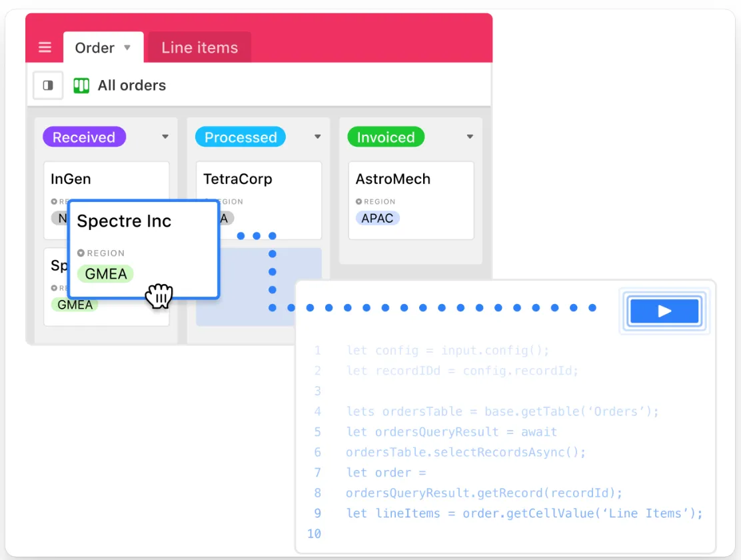
Task: Click the Invoiced stack label
Action: (x=386, y=137)
